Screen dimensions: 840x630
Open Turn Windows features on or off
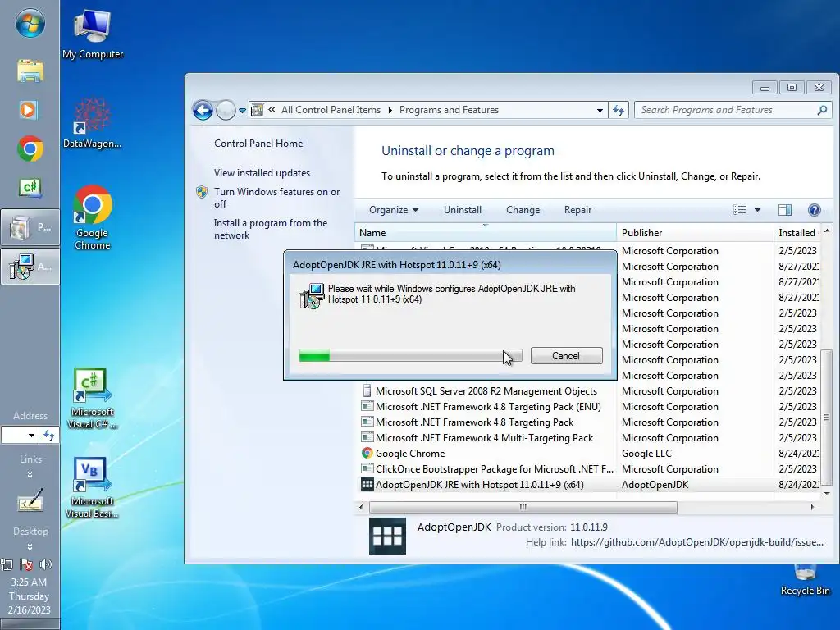(x=277, y=198)
